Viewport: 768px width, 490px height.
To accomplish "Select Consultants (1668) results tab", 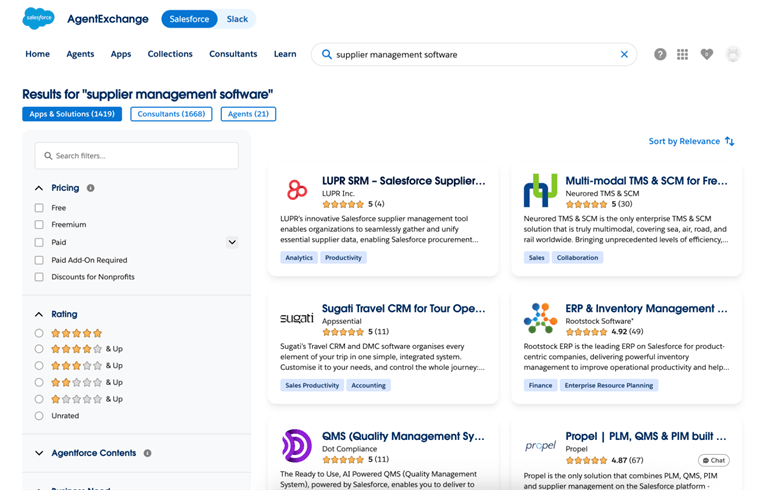I will pyautogui.click(x=171, y=114).
